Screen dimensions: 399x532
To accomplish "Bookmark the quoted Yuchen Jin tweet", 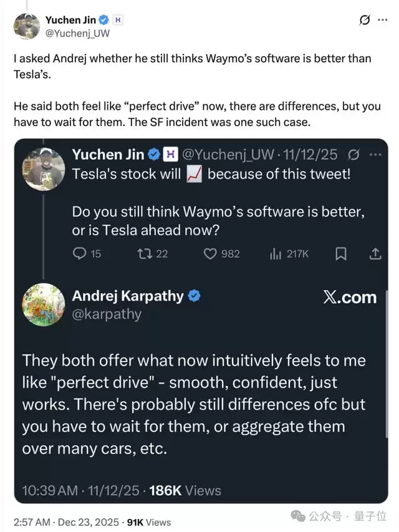I will point(341,254).
